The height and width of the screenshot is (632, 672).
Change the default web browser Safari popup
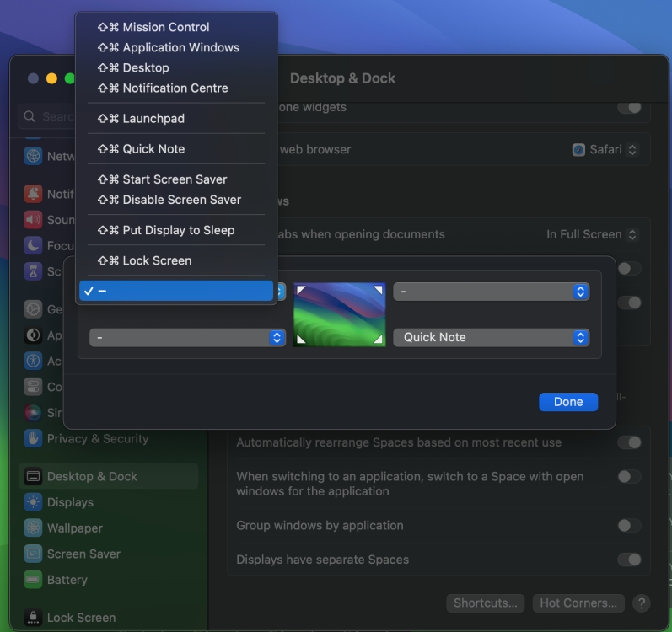(605, 150)
